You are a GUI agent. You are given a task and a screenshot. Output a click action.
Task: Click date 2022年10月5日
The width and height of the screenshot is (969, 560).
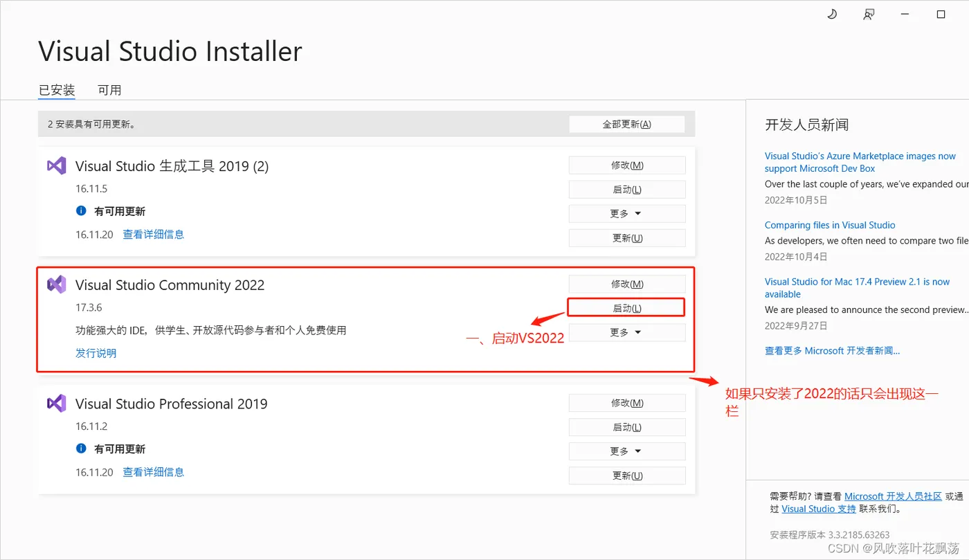pyautogui.click(x=796, y=200)
